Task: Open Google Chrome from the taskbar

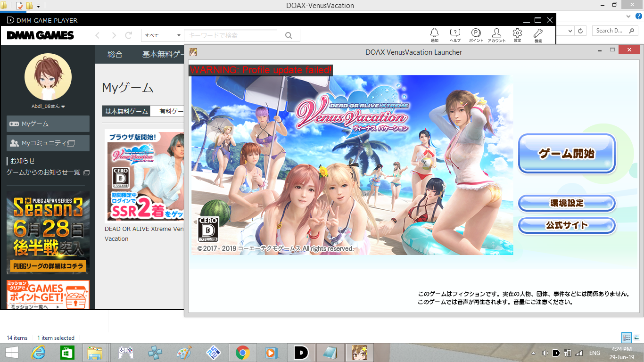Action: (242, 352)
